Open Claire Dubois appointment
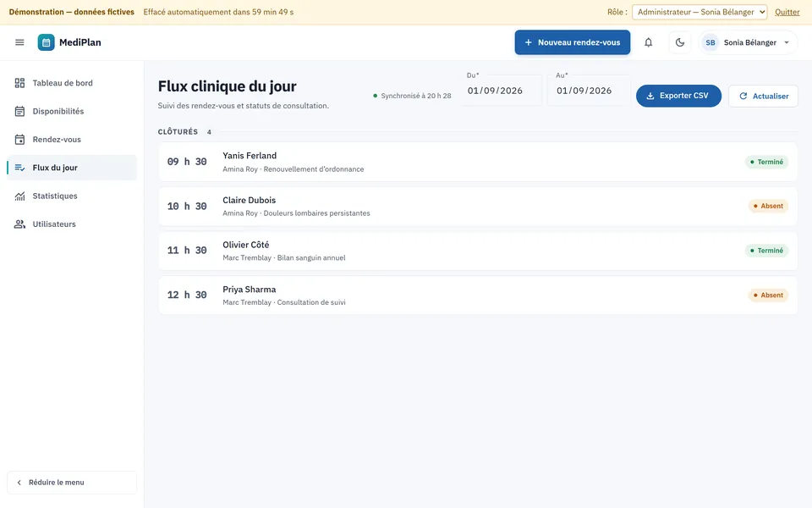The image size is (812, 508). 477,207
